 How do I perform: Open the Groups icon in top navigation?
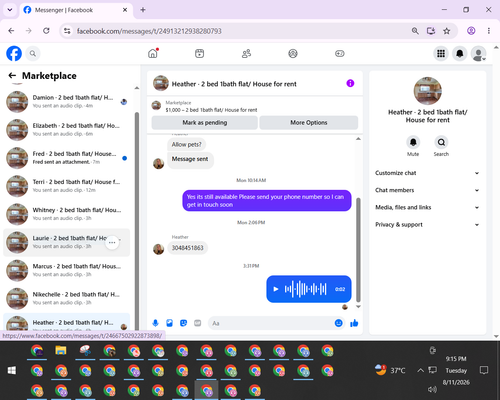pos(293,53)
